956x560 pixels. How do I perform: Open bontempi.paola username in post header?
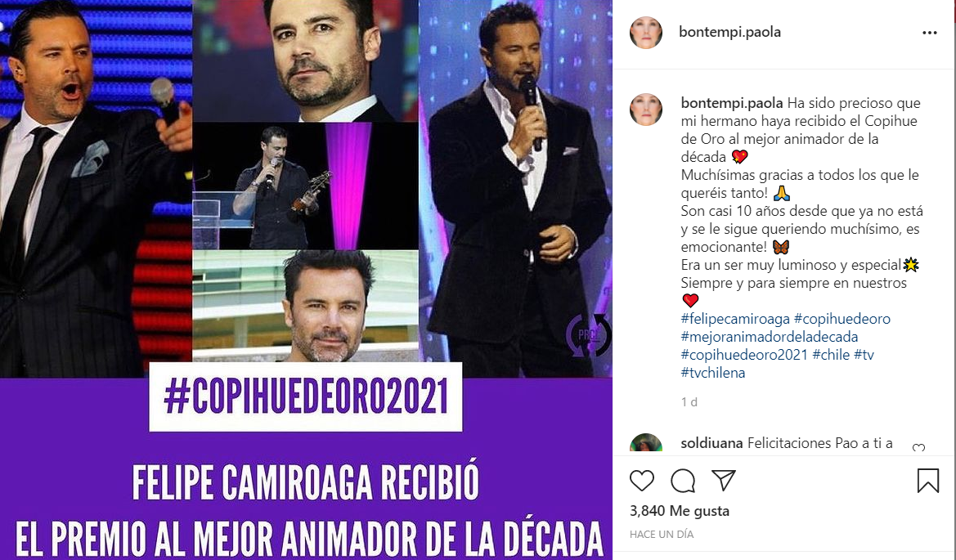[729, 32]
